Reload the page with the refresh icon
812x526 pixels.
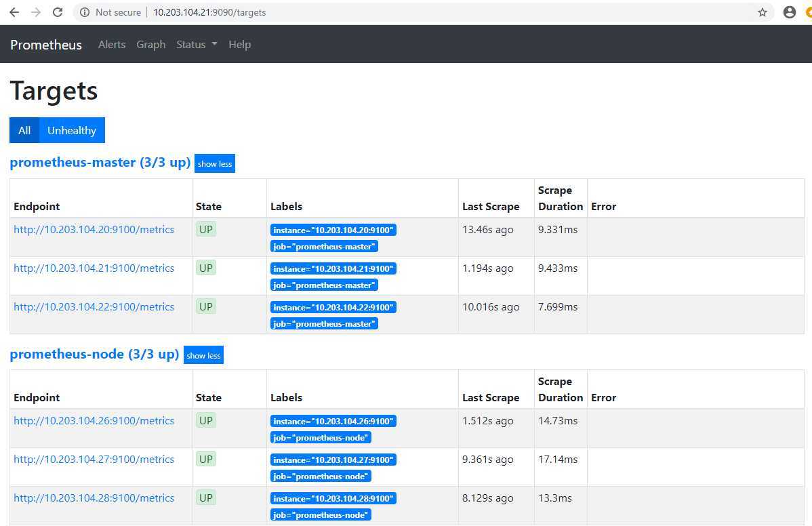click(58, 12)
